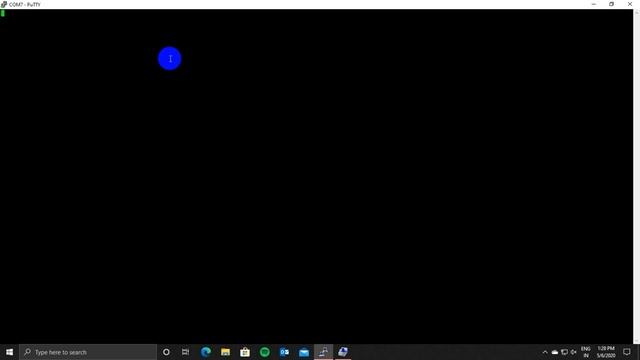Select the active PuTTY taskbar icon
The width and height of the screenshot is (640, 360).
324,352
